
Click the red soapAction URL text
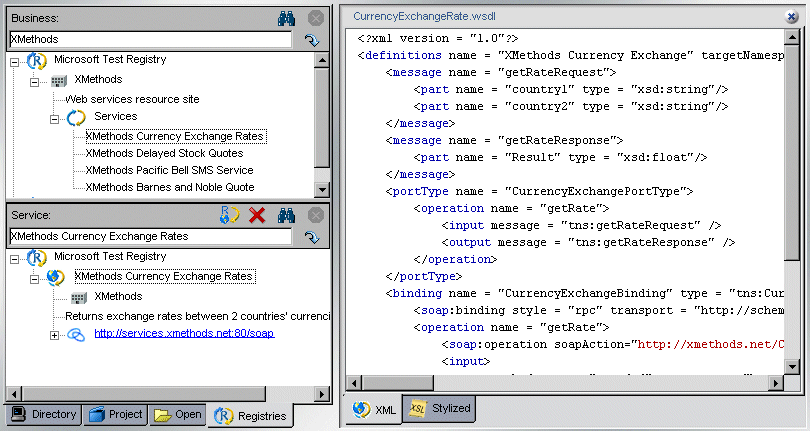point(711,345)
